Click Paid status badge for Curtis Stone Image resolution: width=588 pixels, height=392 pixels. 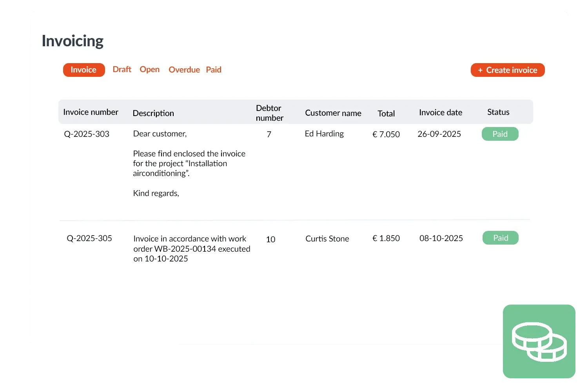tap(500, 238)
